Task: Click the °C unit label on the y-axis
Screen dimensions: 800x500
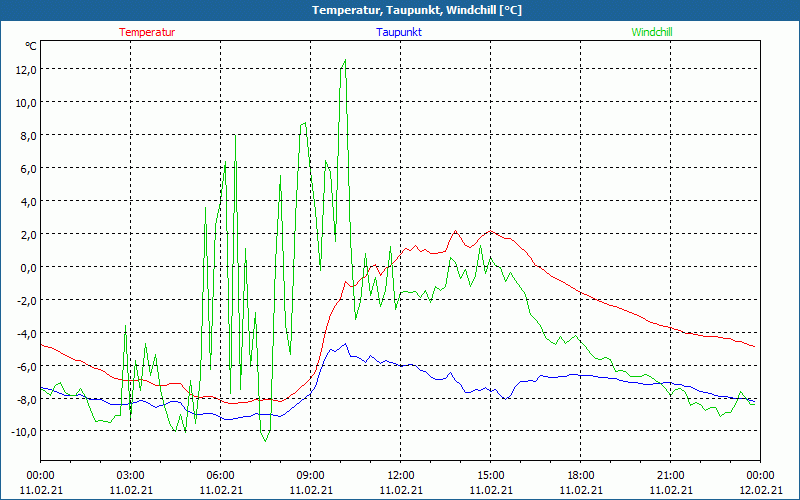Action: [x=31, y=46]
